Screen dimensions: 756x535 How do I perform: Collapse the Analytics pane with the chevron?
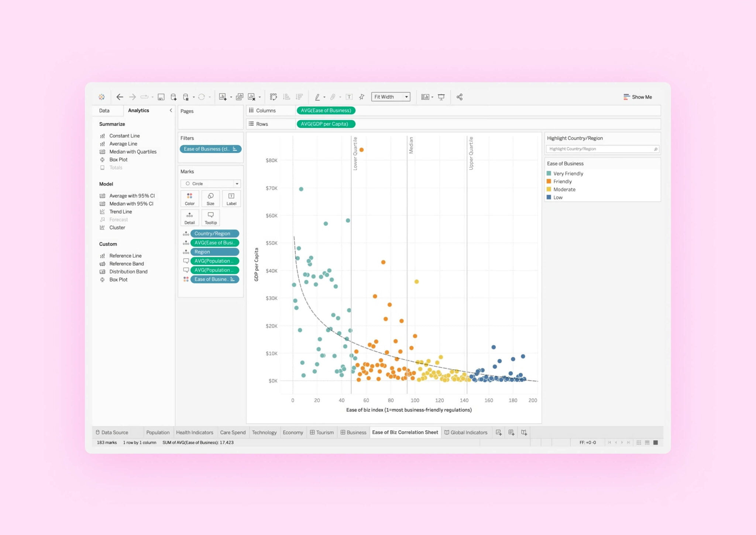171,110
